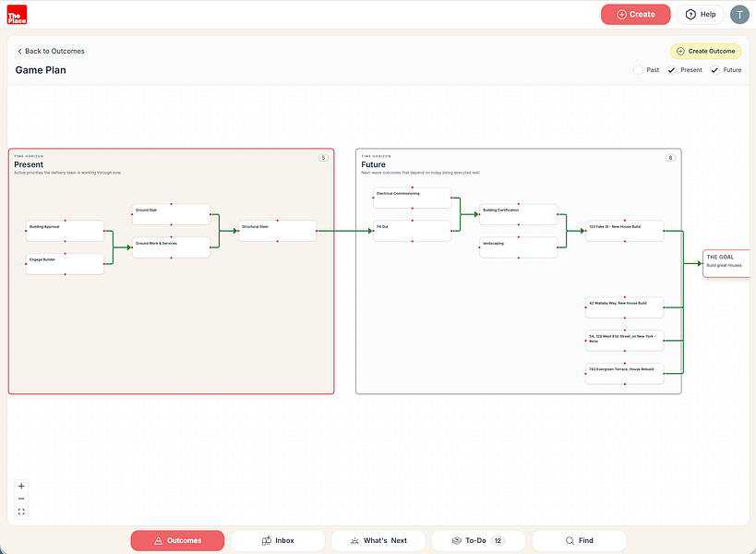
Task: Click the Future horizon title
Action: (x=373, y=164)
